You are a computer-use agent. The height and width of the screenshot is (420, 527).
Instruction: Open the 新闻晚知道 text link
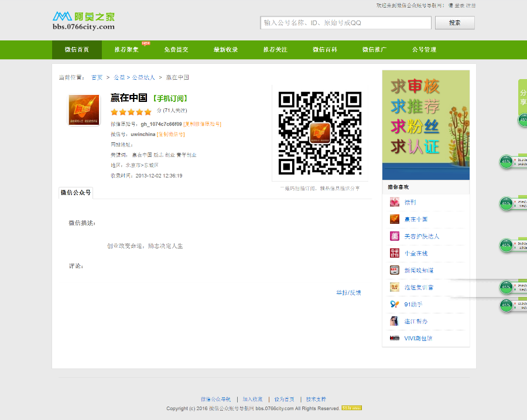pos(419,270)
